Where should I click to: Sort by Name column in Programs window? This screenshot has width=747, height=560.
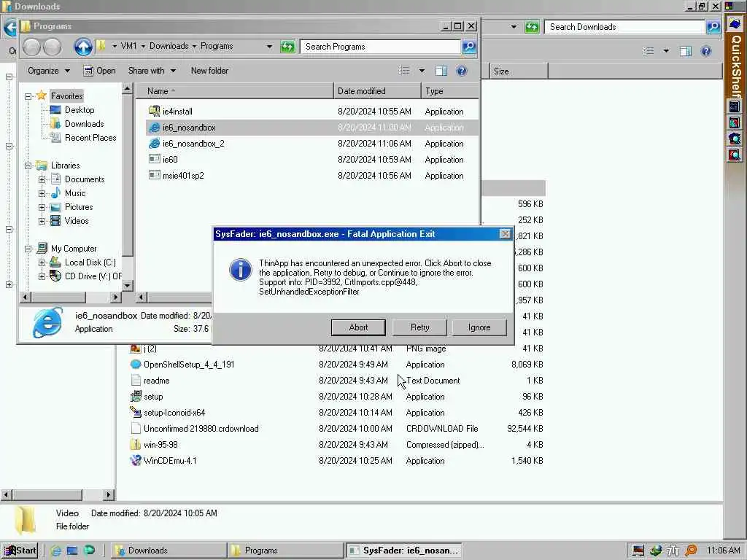click(234, 91)
